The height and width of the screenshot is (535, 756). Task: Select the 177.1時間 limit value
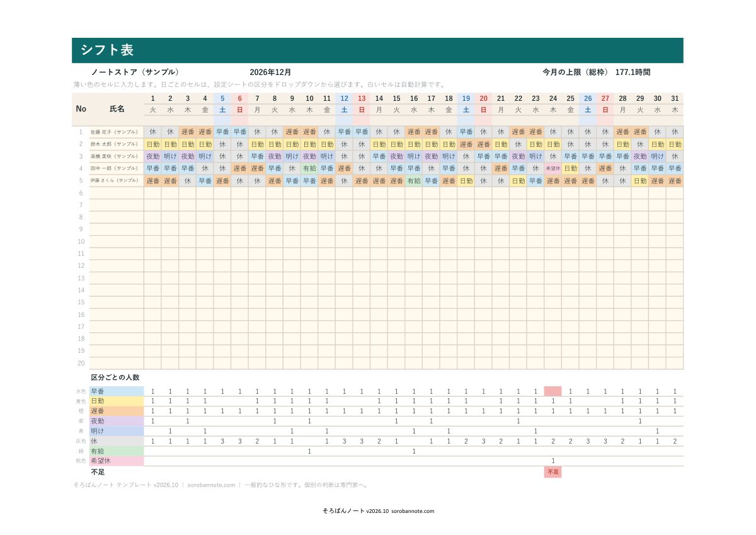click(633, 72)
